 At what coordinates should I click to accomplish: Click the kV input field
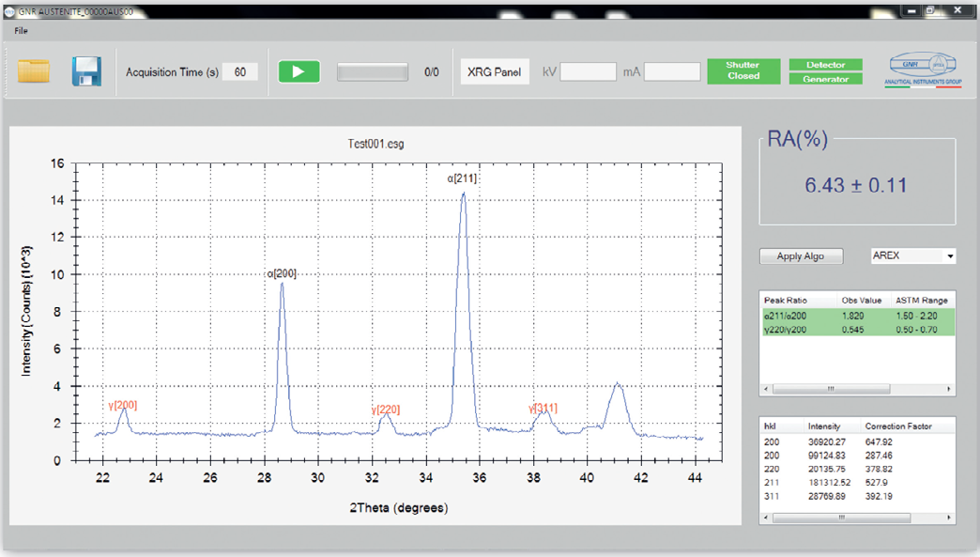pyautogui.click(x=588, y=72)
